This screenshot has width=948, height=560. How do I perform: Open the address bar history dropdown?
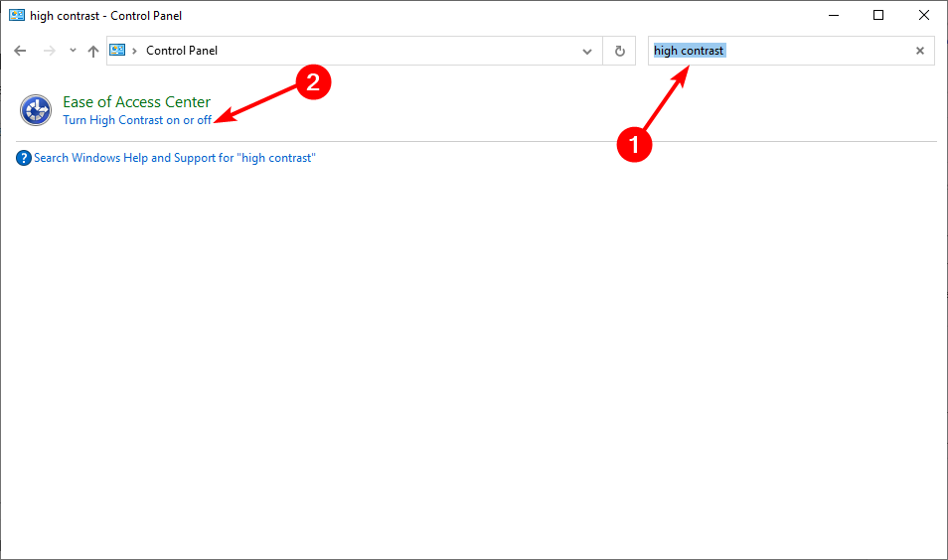pyautogui.click(x=586, y=52)
